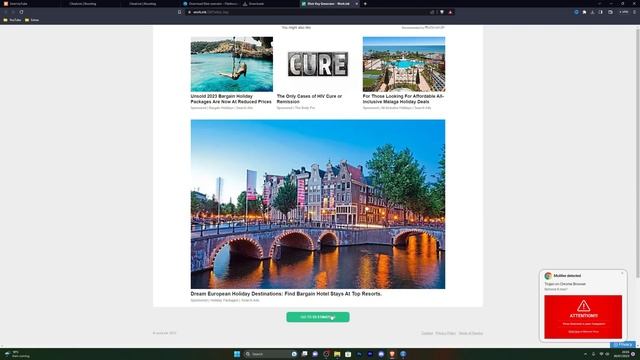
Task: Click the page vertical scrollbar
Action: coord(638,153)
